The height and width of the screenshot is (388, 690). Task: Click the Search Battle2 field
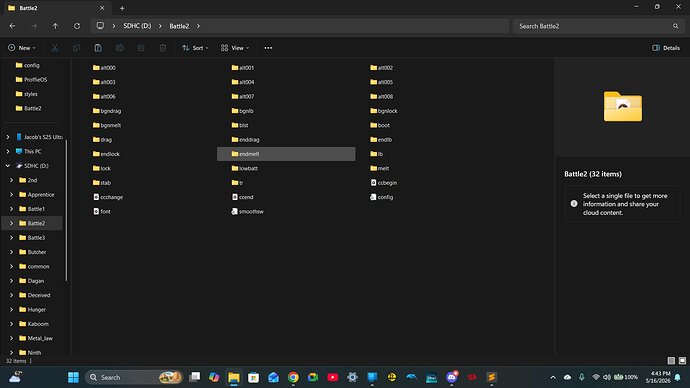598,26
